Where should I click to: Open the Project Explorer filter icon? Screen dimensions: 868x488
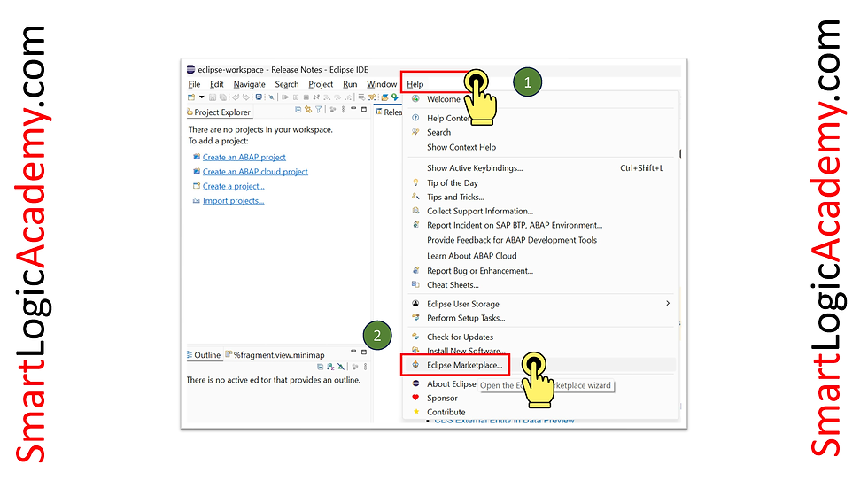coord(318,110)
